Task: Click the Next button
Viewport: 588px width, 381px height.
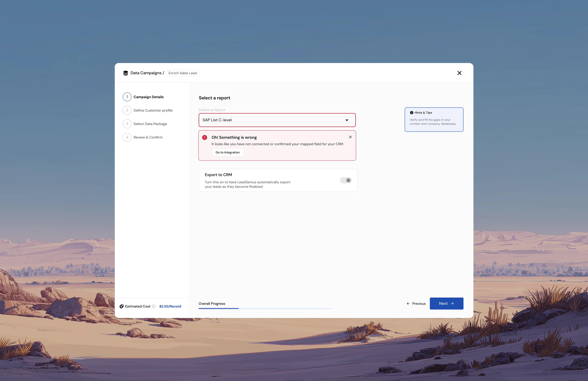Action: tap(446, 304)
